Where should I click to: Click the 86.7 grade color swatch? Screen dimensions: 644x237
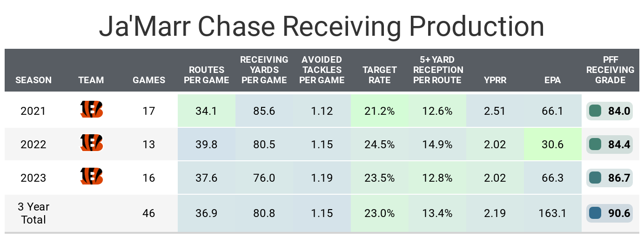pos(595,178)
